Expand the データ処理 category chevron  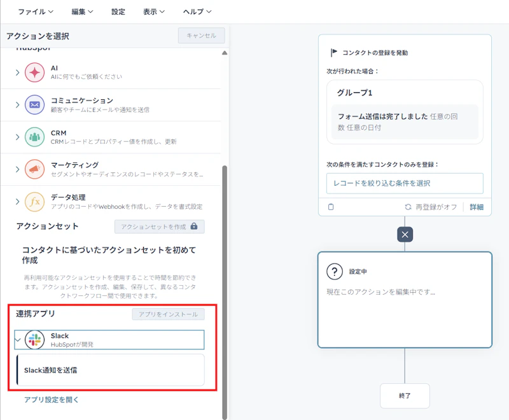click(x=18, y=202)
